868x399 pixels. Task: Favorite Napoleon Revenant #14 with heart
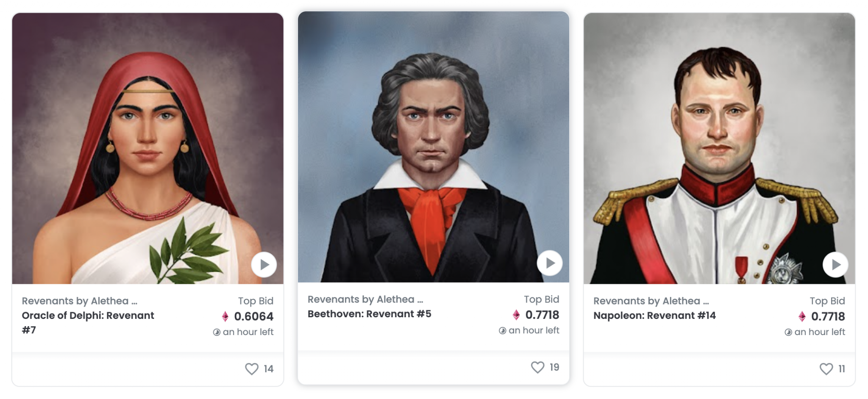(x=826, y=369)
